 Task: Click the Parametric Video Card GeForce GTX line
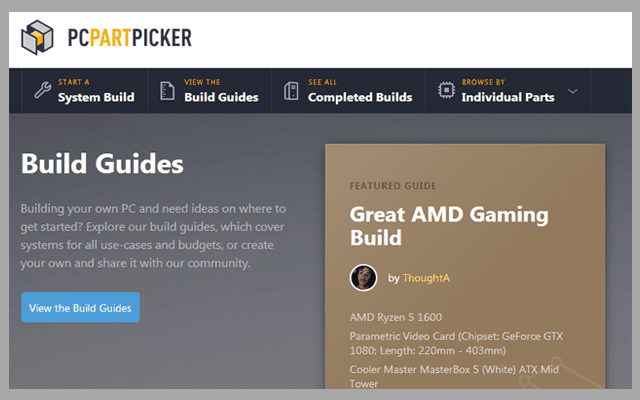pyautogui.click(x=456, y=343)
